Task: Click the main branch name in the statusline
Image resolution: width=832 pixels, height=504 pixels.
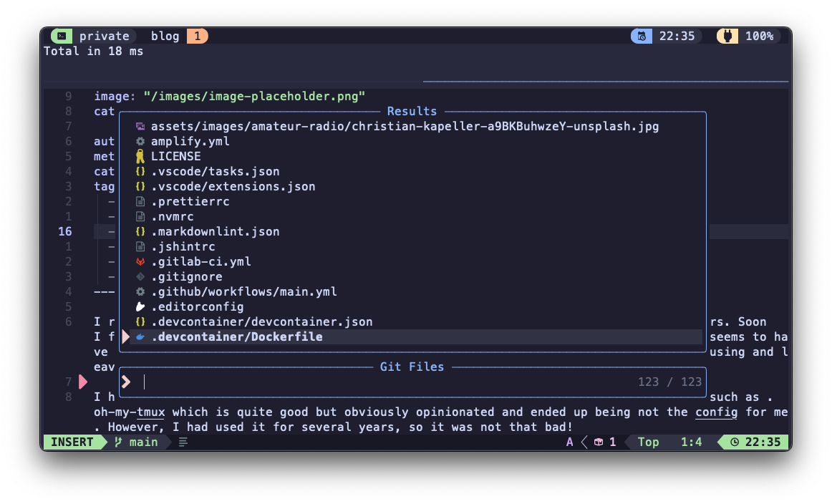Action: (143, 442)
